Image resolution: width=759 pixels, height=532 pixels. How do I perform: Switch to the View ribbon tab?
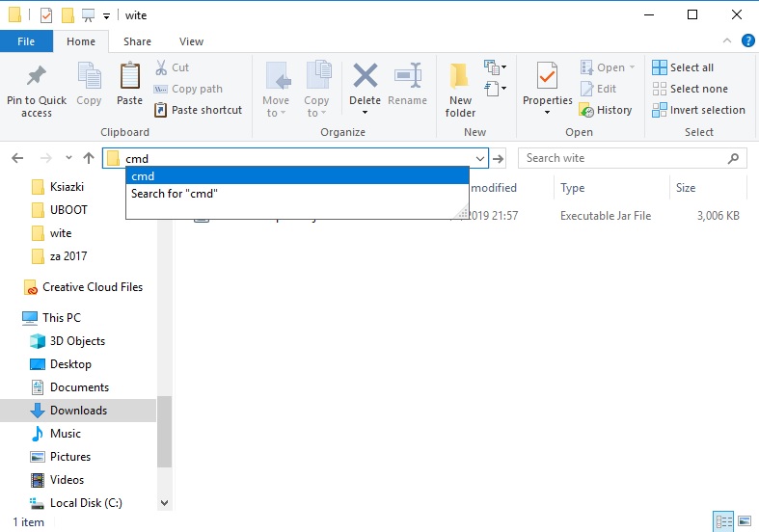pos(191,41)
